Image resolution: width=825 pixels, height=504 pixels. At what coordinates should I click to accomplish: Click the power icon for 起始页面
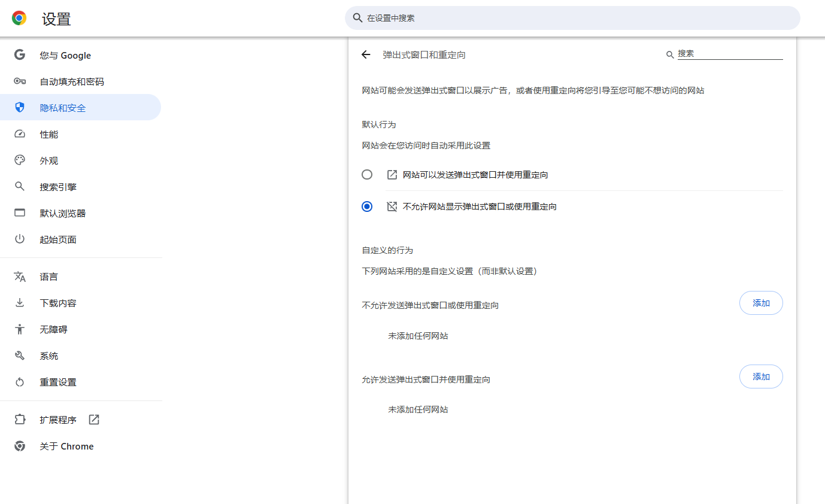tap(20, 239)
